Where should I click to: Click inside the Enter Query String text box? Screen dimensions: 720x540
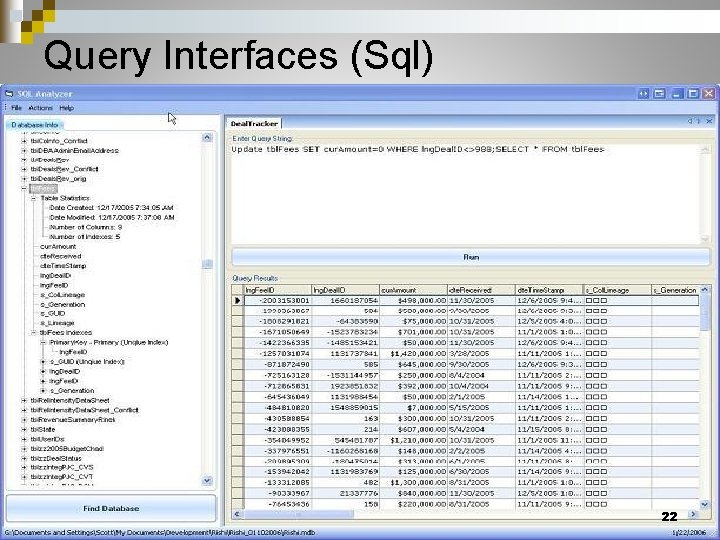466,194
